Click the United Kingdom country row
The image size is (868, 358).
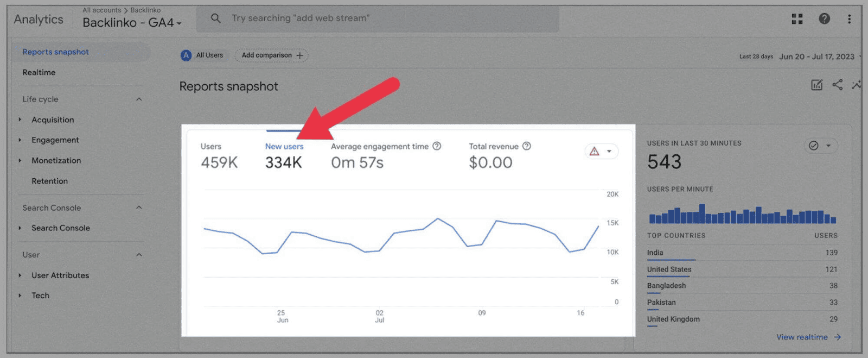tap(742, 320)
